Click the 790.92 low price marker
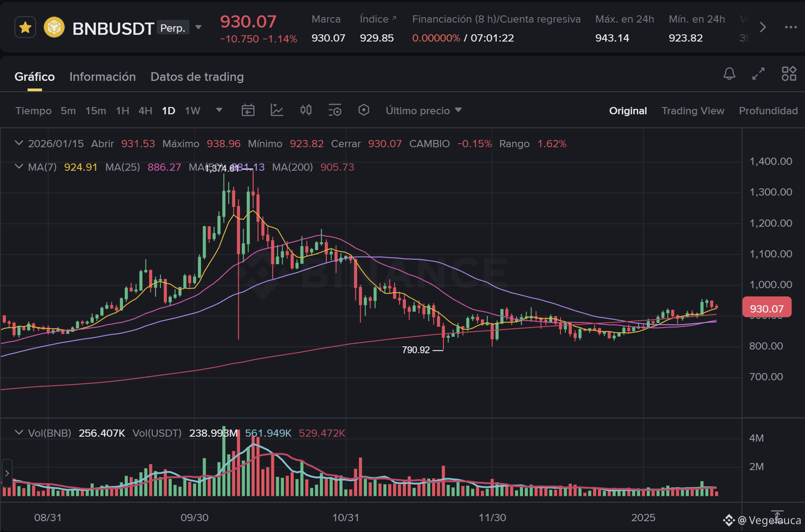 tap(416, 350)
